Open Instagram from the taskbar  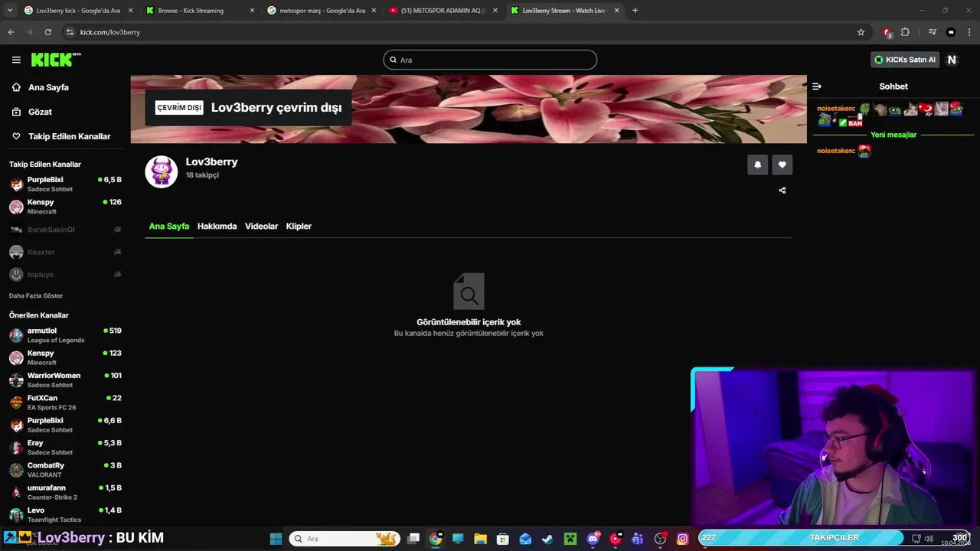pyautogui.click(x=683, y=539)
